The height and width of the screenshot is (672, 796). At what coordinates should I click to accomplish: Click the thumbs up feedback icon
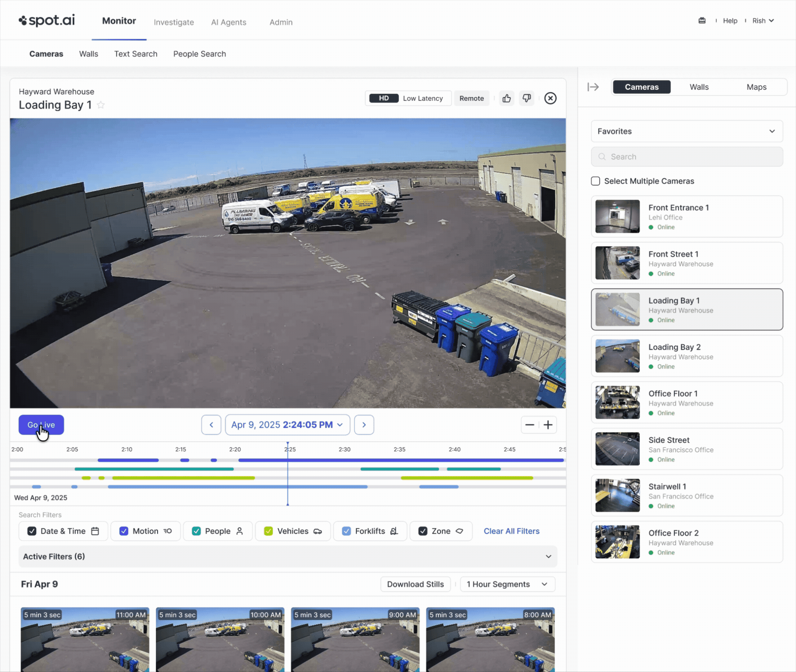[507, 98]
